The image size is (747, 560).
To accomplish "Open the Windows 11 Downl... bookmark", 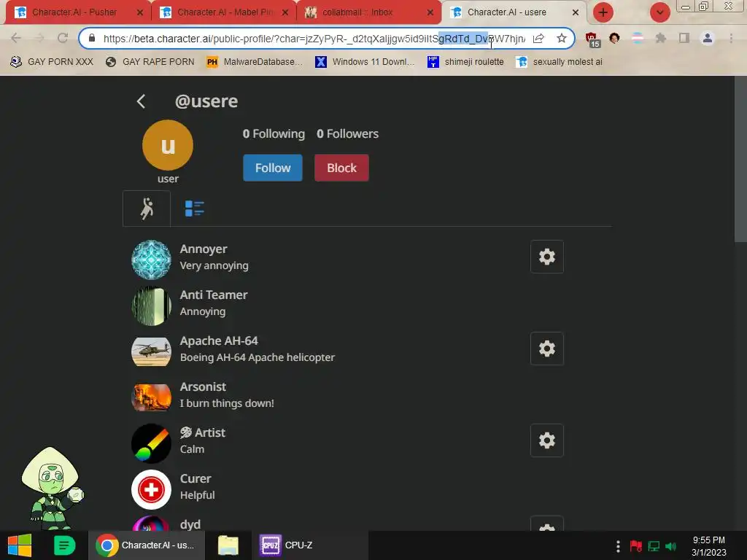I will (365, 62).
